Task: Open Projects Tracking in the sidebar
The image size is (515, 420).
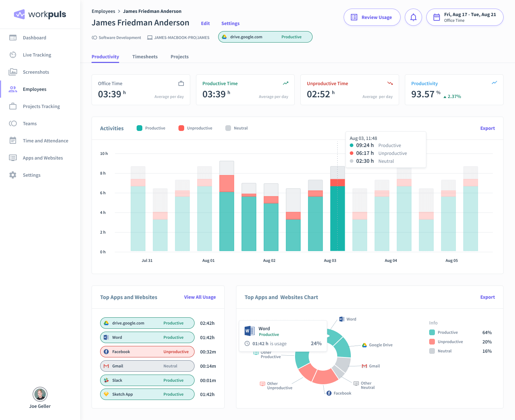Action: (41, 106)
